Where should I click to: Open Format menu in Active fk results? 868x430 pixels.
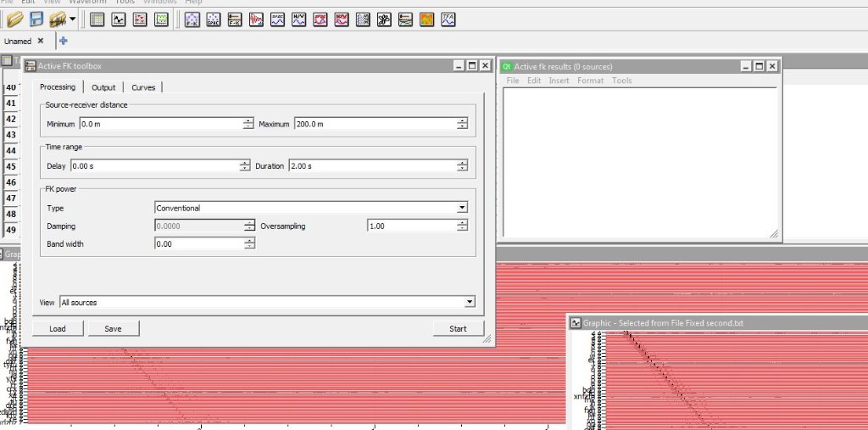coord(590,81)
